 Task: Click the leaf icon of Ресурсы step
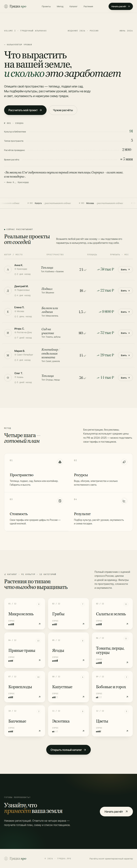[124, 462]
